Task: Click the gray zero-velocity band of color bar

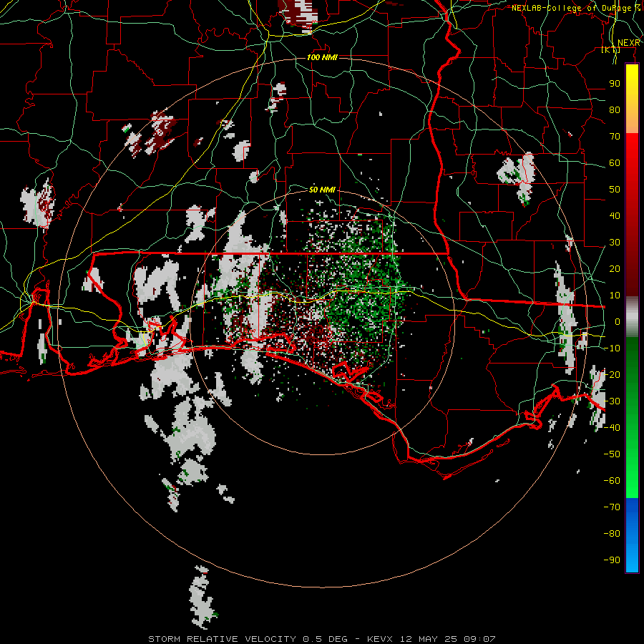Action: [632, 317]
